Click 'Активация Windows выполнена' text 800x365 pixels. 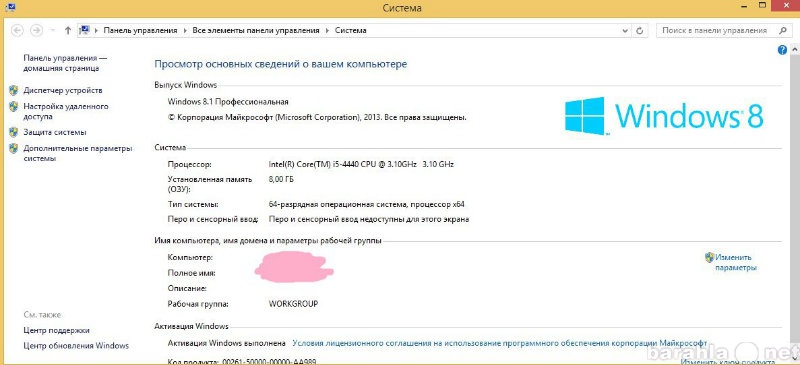226,343
